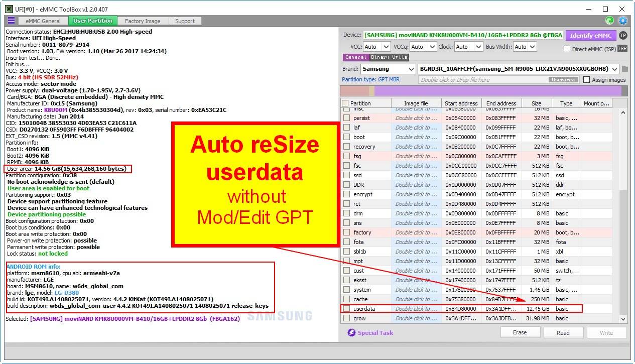
Task: Click the pink first segment of partition map
Action: (x=354, y=91)
